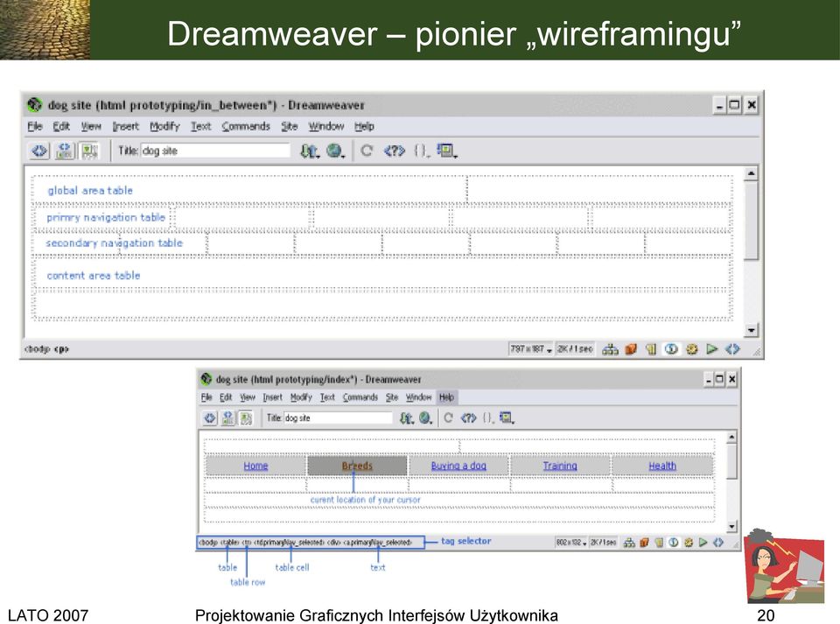Click 'global area table' text in in_between document
The image size is (840, 624).
(90, 191)
